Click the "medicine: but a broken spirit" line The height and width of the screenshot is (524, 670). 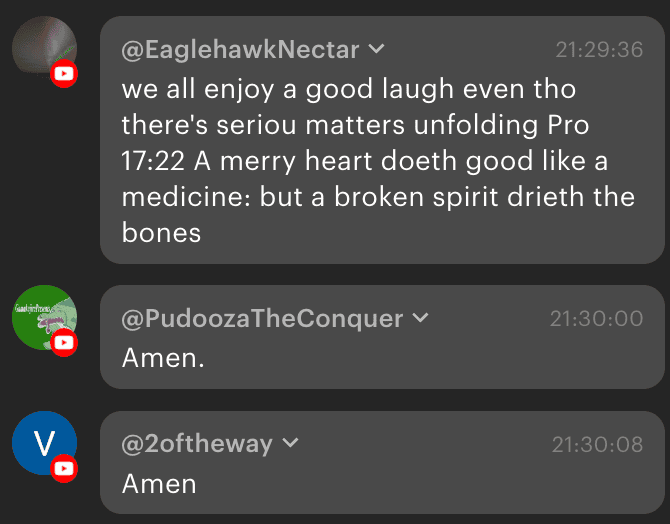(378, 196)
